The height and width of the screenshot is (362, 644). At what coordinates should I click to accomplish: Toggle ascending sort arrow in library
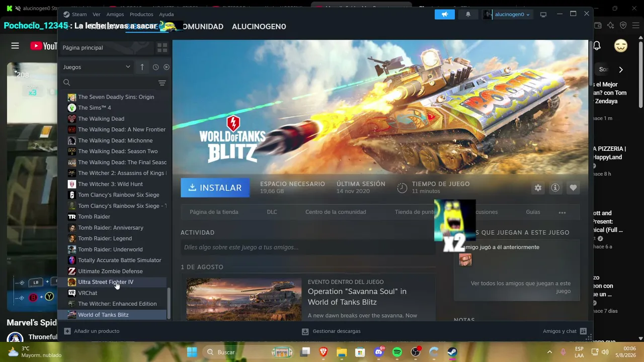[142, 67]
